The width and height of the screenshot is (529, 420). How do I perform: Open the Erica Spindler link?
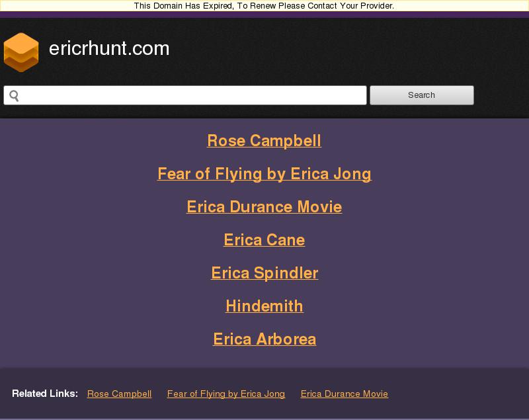(x=264, y=273)
